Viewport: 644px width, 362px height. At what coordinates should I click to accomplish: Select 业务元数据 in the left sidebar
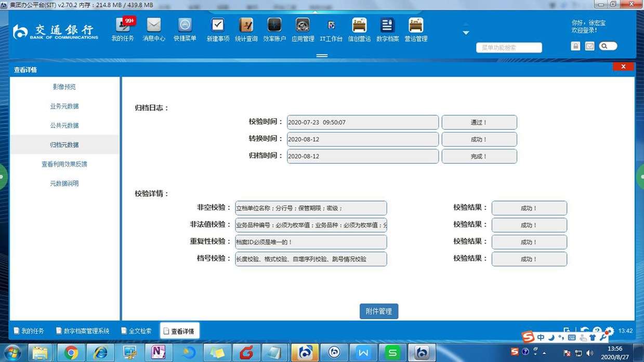[64, 106]
